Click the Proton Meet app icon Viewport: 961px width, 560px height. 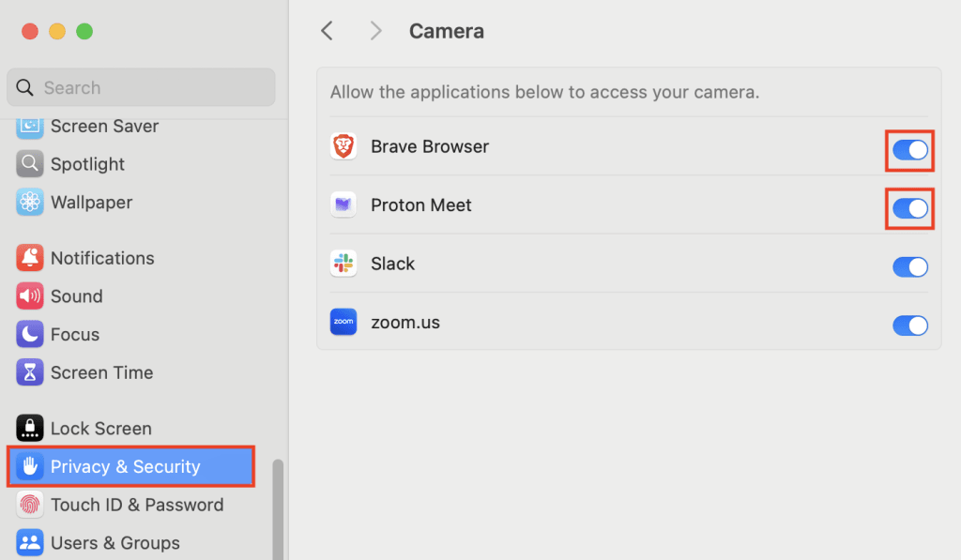pyautogui.click(x=343, y=204)
